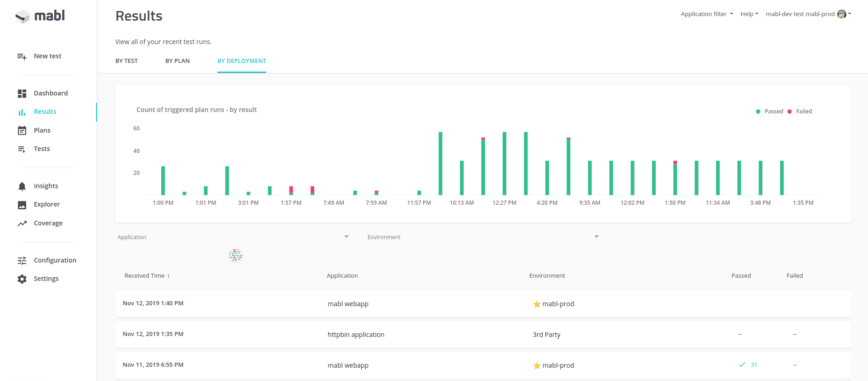
Task: Select the Plans calendar icon
Action: click(x=22, y=131)
